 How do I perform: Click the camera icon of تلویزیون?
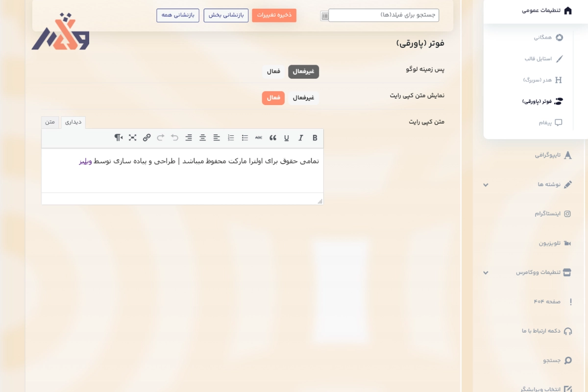point(568,243)
